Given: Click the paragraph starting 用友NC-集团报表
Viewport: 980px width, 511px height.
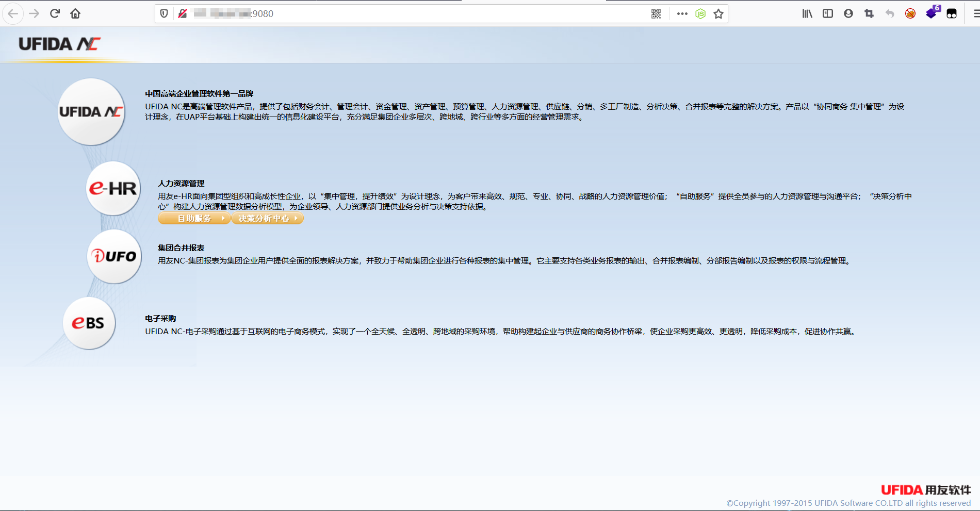Looking at the screenshot, I should [x=504, y=261].
